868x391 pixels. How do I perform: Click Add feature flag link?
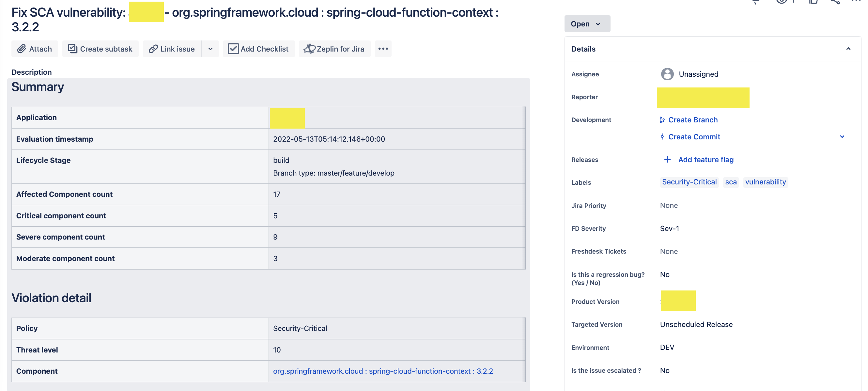pos(705,160)
